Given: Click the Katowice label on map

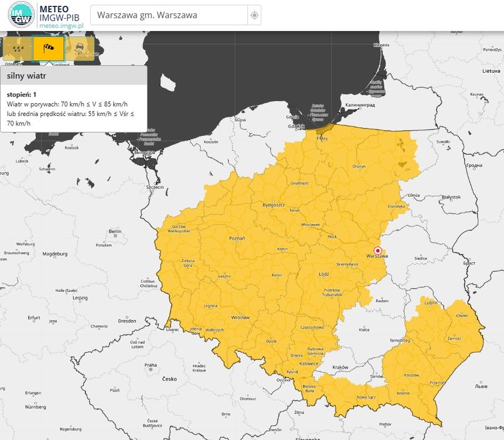Looking at the screenshot, I should [309, 364].
